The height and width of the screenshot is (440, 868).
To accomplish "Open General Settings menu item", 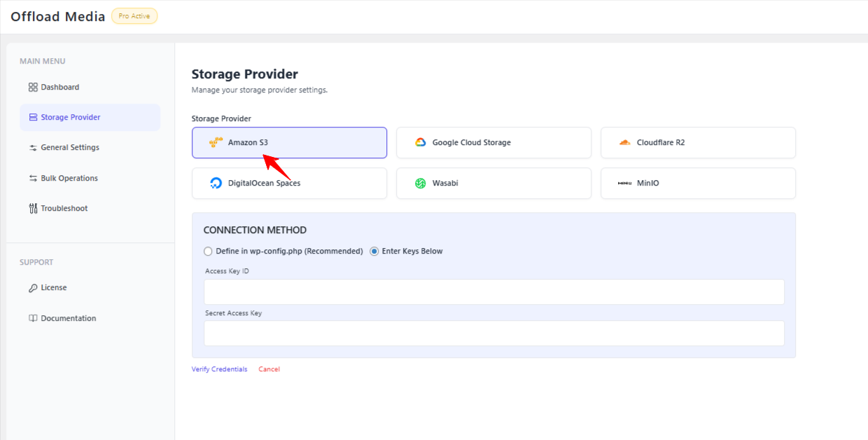I will [x=70, y=148].
